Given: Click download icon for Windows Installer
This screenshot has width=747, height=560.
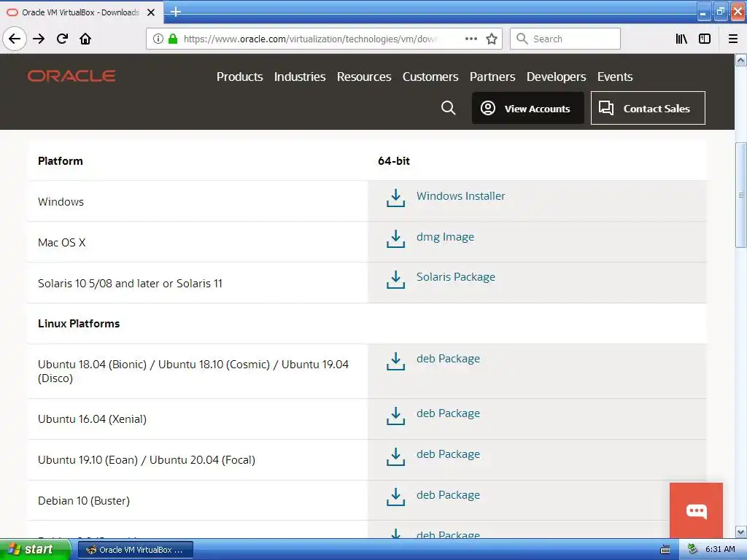Looking at the screenshot, I should point(395,198).
